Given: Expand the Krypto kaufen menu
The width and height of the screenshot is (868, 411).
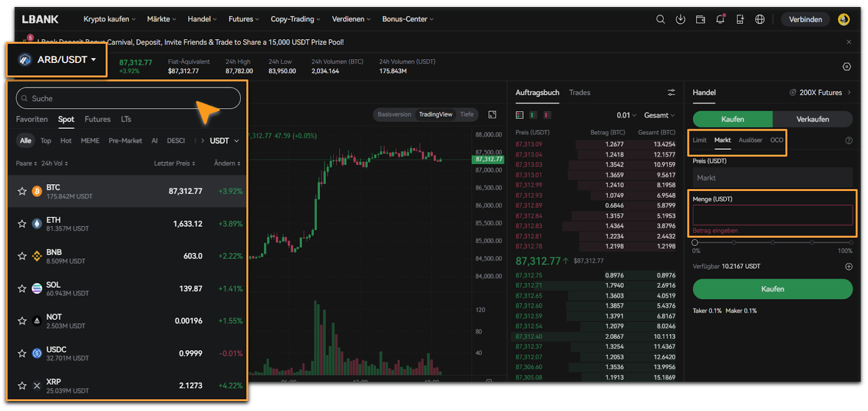Looking at the screenshot, I should (x=110, y=19).
